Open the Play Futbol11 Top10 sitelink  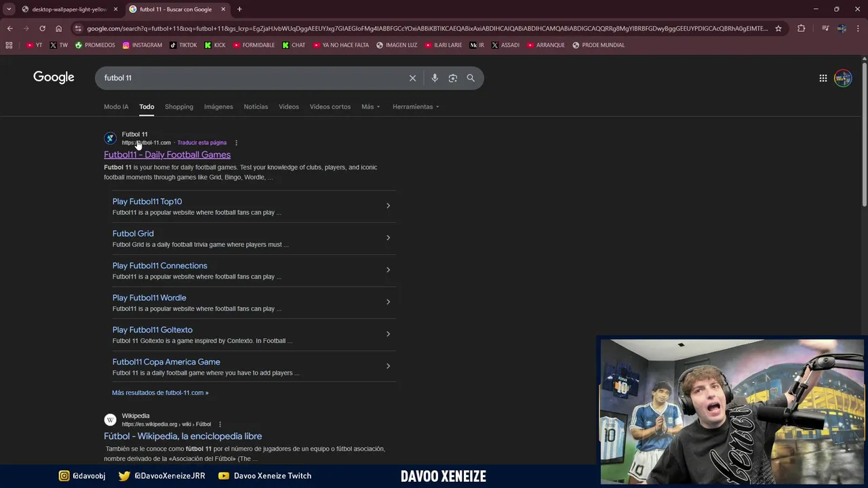pos(147,201)
